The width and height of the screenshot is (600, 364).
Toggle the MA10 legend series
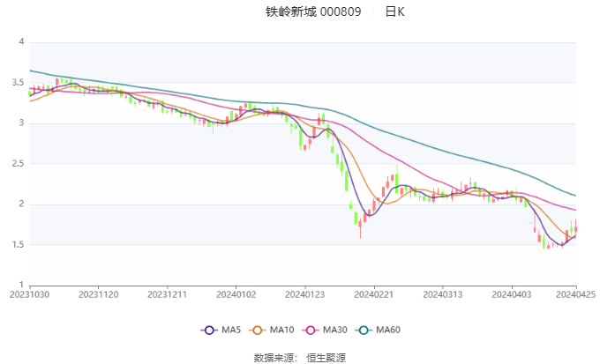pos(271,330)
